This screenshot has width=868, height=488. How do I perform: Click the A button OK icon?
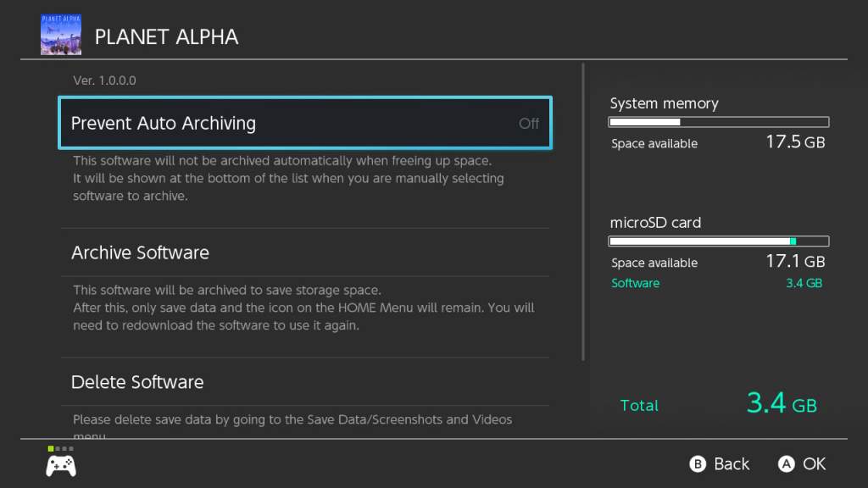786,463
